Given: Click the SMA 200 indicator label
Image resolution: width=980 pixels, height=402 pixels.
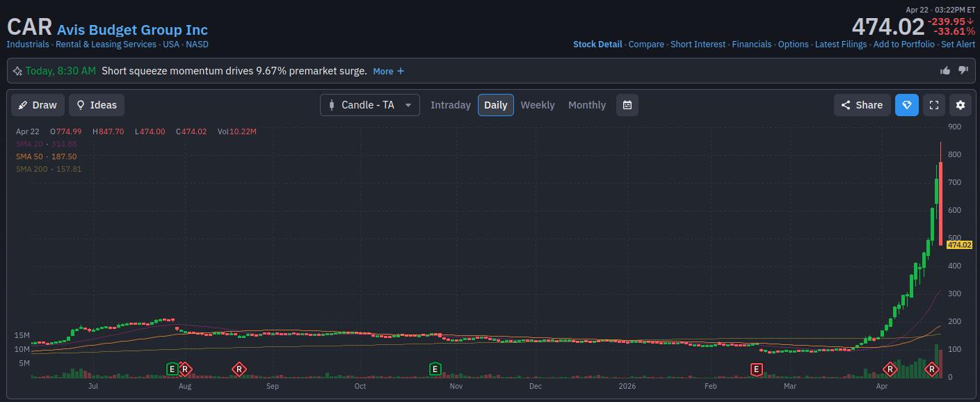Looking at the screenshot, I should (x=49, y=169).
